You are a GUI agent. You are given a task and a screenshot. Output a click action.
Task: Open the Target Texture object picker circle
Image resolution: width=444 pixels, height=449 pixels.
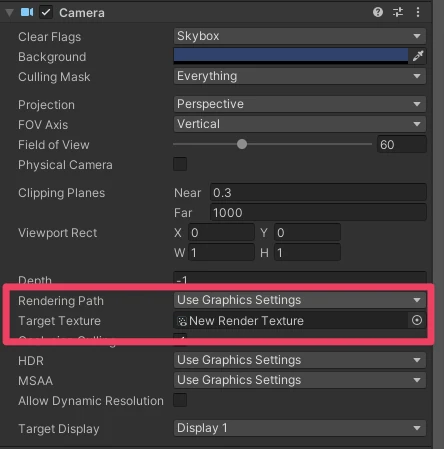pos(417,320)
